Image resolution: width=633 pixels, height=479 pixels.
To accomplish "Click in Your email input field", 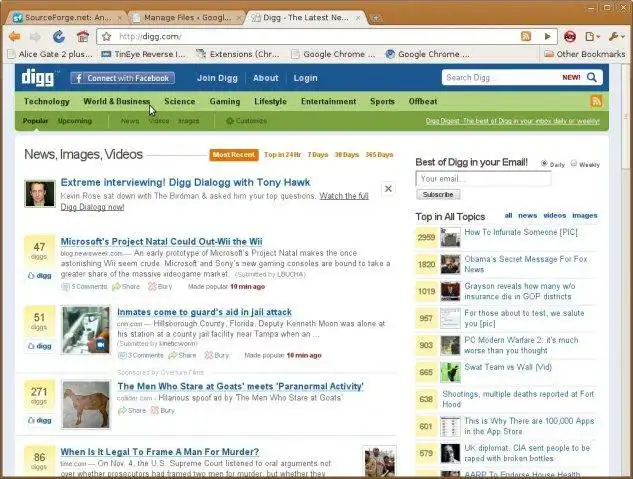I will pos(483,178).
